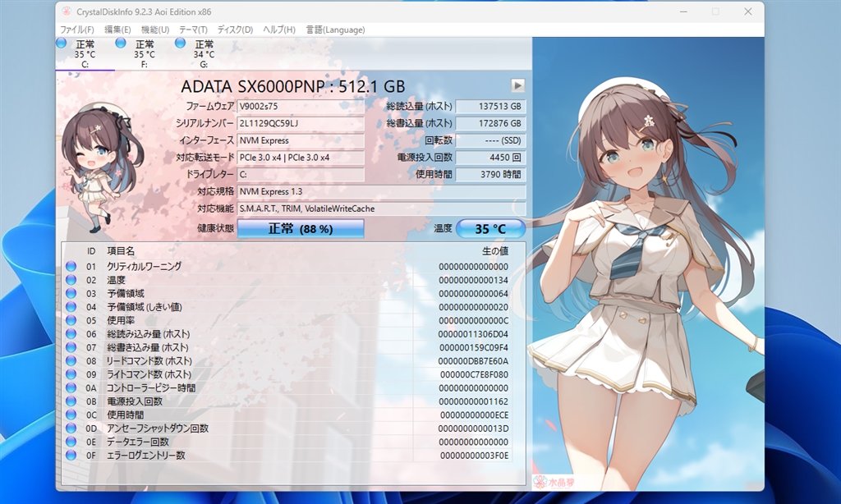Viewport: 841px width, 504px height.
Task: Click the serial number field 2L1129QC59LJ
Action: tap(301, 123)
